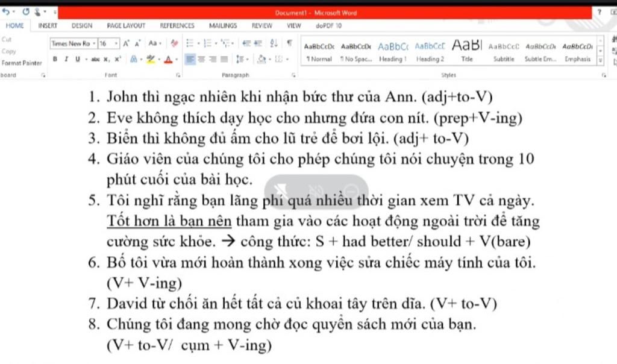The image size is (617, 364).
Task: Decrease font size with Shrink Font icon
Action: tap(137, 43)
